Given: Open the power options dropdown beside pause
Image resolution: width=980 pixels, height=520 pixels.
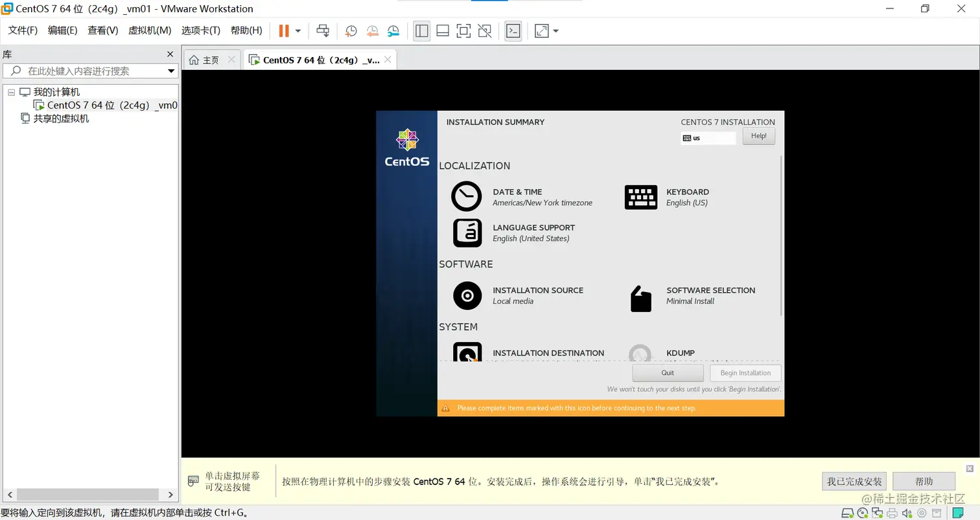Looking at the screenshot, I should pyautogui.click(x=298, y=30).
